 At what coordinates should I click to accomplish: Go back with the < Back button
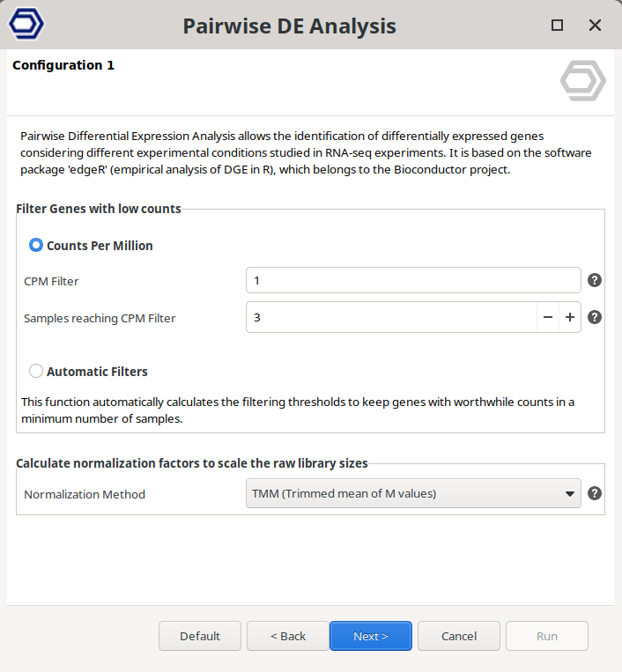pyautogui.click(x=287, y=636)
